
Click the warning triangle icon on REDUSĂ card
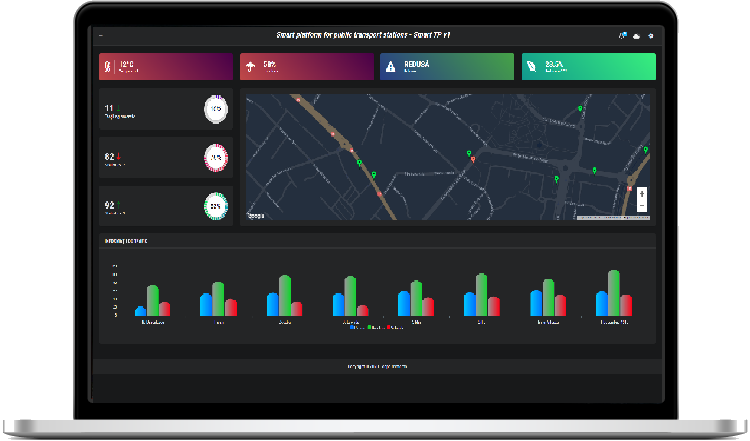click(391, 67)
